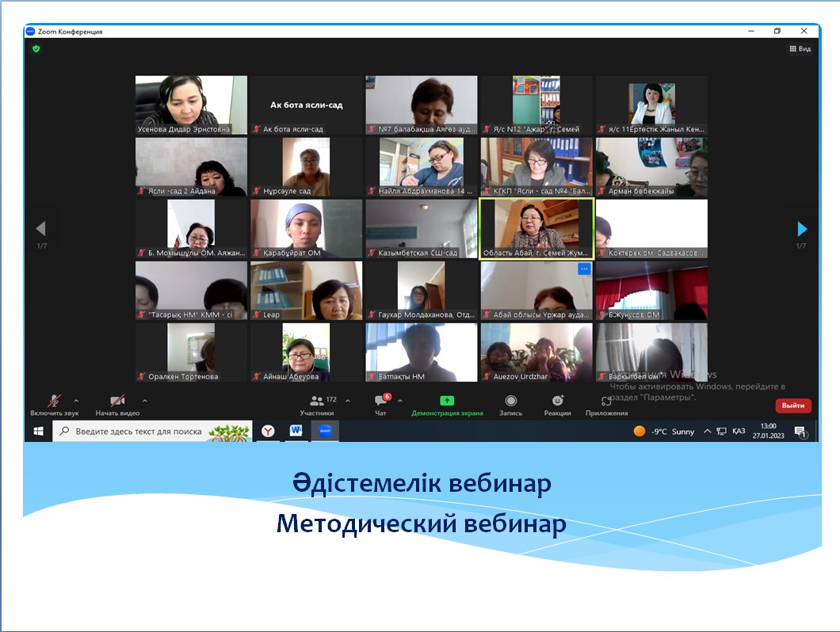This screenshot has height=632, width=840.
Task: Open the Вид view layout menu
Action: pyautogui.click(x=800, y=49)
